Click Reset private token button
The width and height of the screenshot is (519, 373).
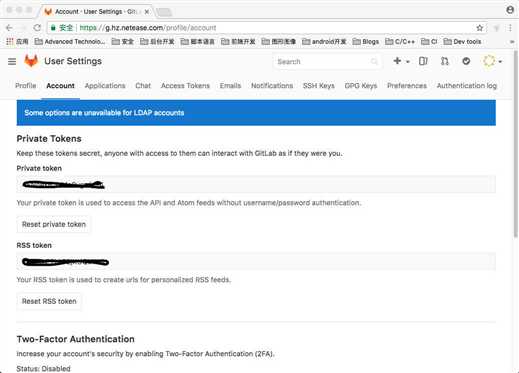tap(54, 224)
